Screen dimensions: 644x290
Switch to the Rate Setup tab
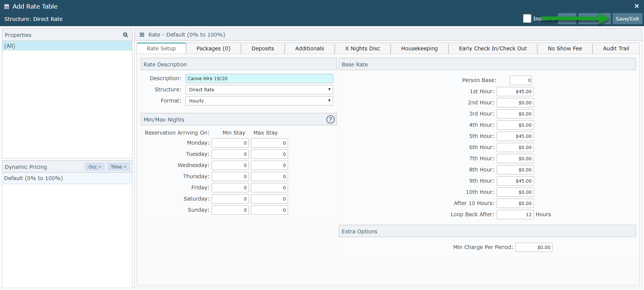(x=161, y=48)
